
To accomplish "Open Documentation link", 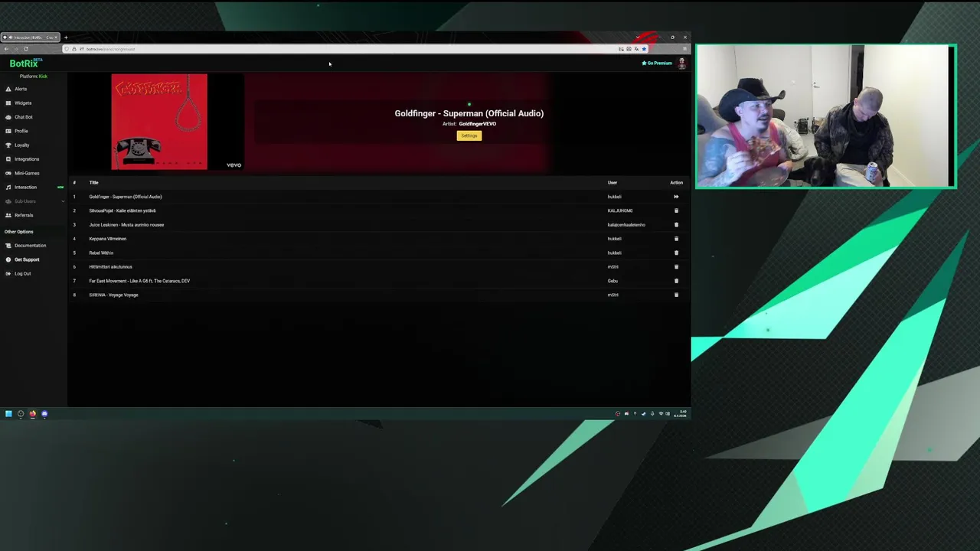I will pyautogui.click(x=30, y=246).
